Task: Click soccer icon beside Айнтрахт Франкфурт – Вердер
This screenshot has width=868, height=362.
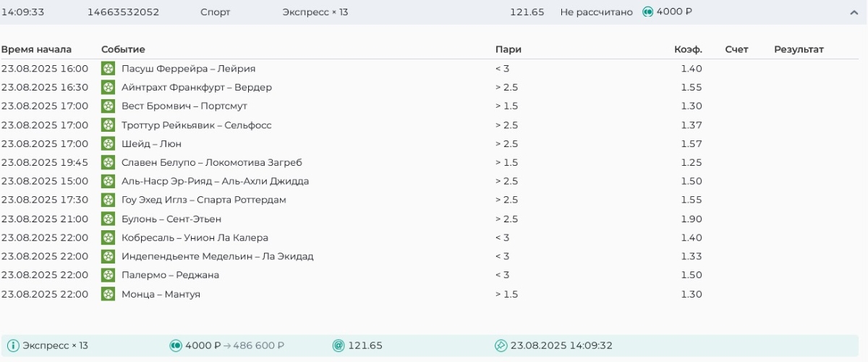Action: 108,88
